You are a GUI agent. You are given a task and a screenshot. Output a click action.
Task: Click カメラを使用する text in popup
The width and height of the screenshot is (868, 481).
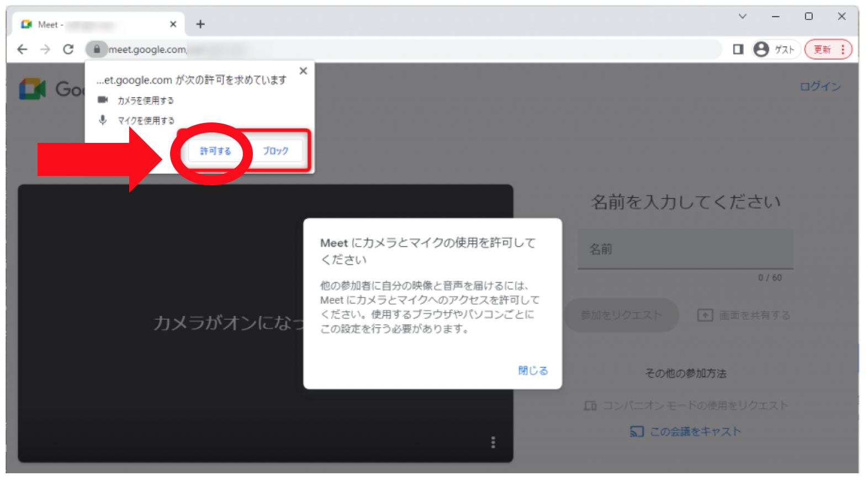tap(146, 100)
